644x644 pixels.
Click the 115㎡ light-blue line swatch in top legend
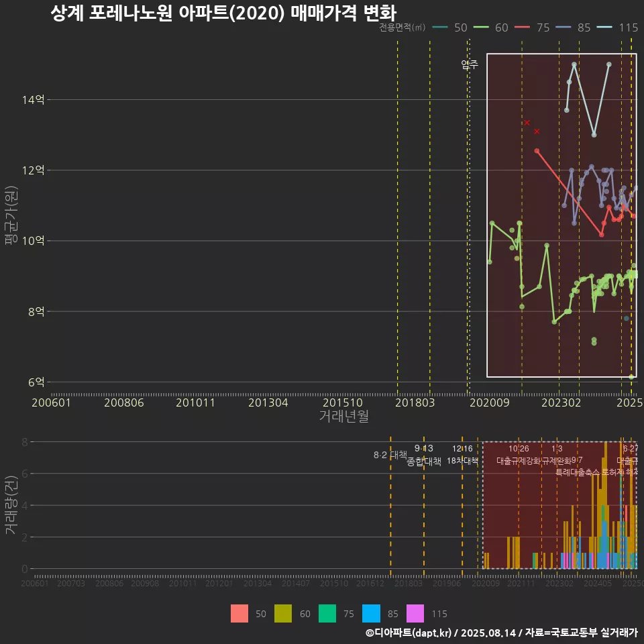[x=604, y=28]
